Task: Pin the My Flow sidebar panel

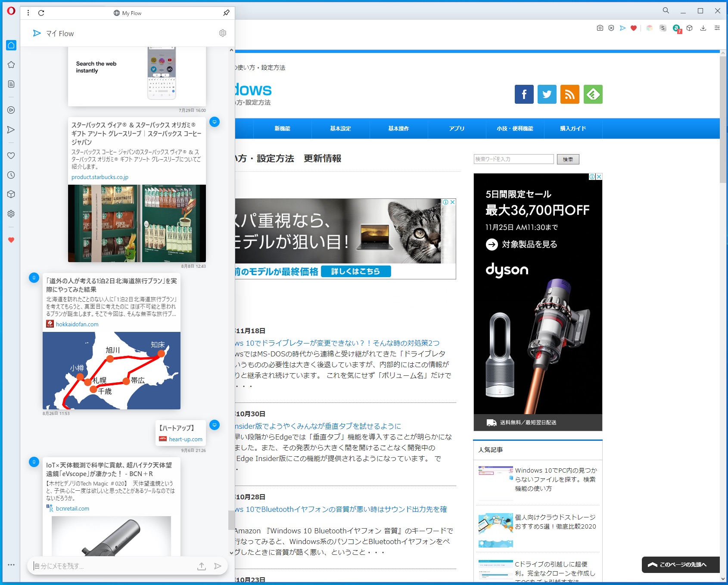Action: pos(226,13)
